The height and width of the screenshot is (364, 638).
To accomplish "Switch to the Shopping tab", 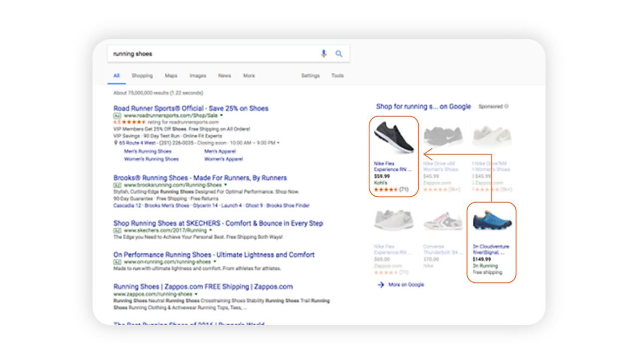I will tap(142, 76).
